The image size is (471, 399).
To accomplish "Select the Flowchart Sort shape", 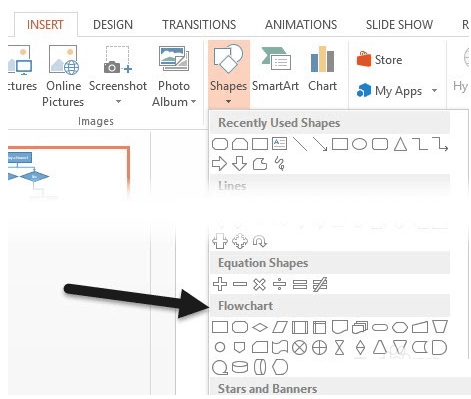I will [x=360, y=348].
